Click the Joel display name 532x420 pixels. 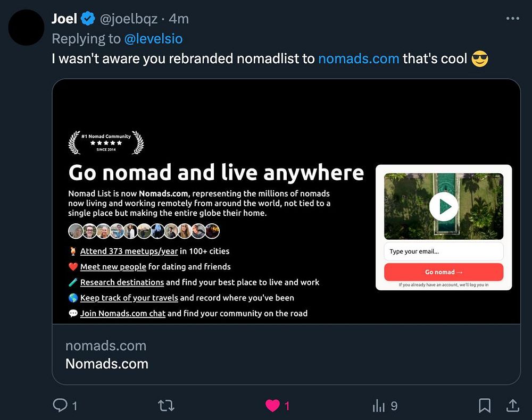tap(64, 19)
